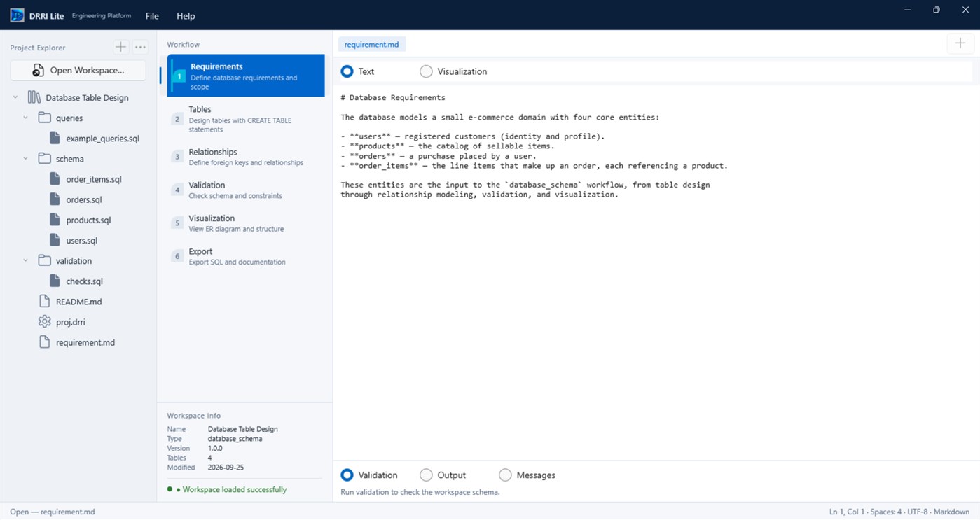Click the '# Database Requirements' heading line

coord(393,97)
